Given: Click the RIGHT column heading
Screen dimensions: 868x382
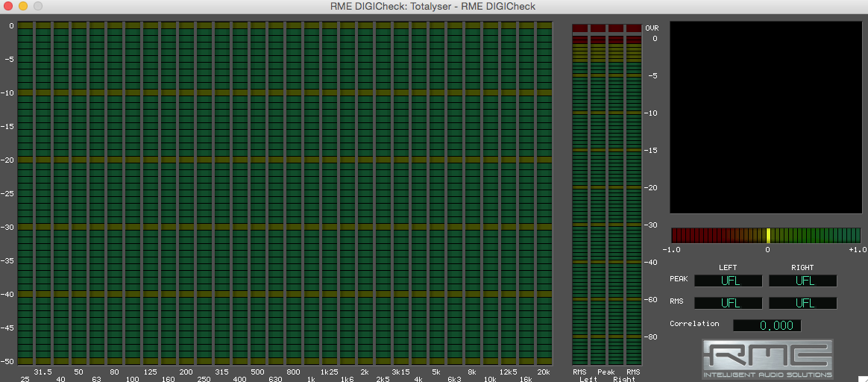Looking at the screenshot, I should (802, 267).
